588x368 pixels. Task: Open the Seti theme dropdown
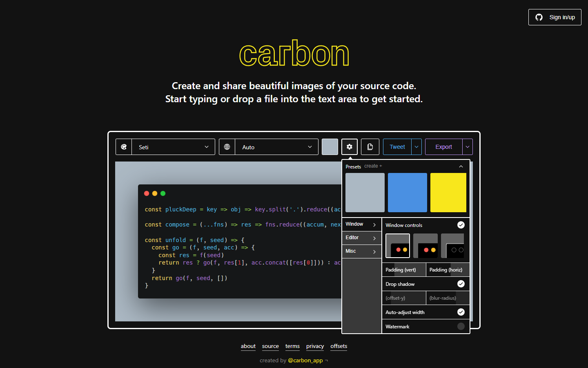pyautogui.click(x=173, y=147)
